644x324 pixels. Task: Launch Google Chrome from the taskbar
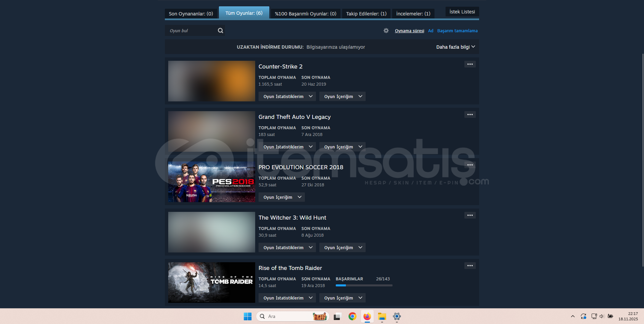tap(352, 316)
